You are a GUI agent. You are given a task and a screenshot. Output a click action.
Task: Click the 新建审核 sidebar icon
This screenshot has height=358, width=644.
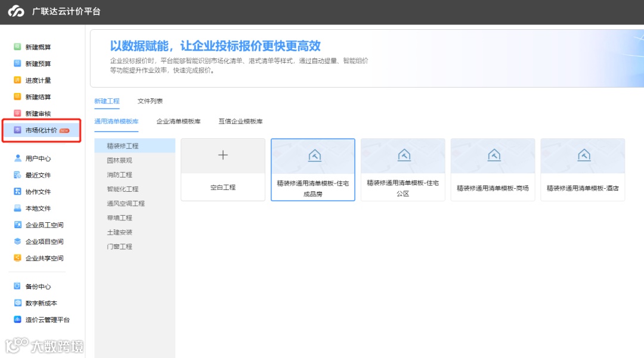tap(17, 113)
